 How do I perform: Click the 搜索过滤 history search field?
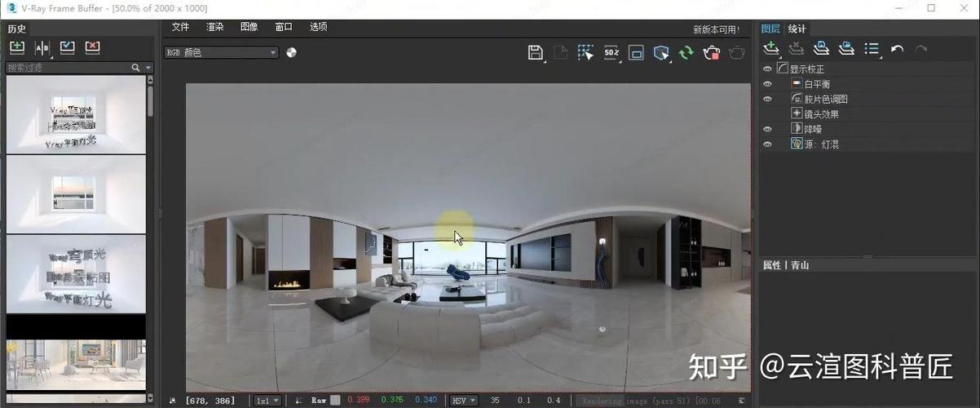point(69,68)
